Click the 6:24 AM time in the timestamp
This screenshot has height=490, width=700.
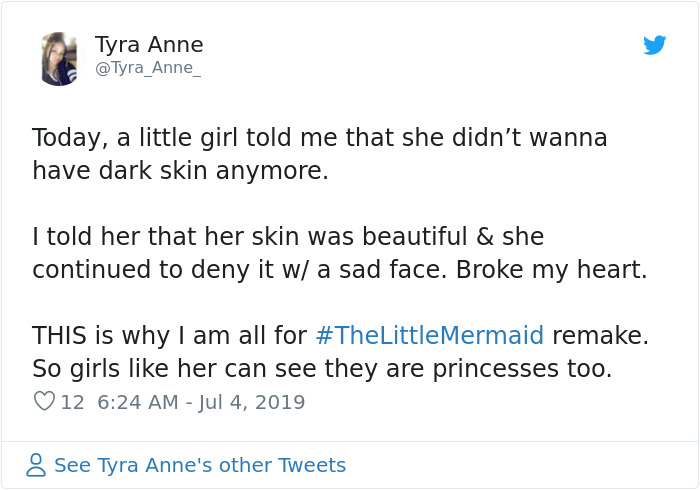pyautogui.click(x=136, y=402)
